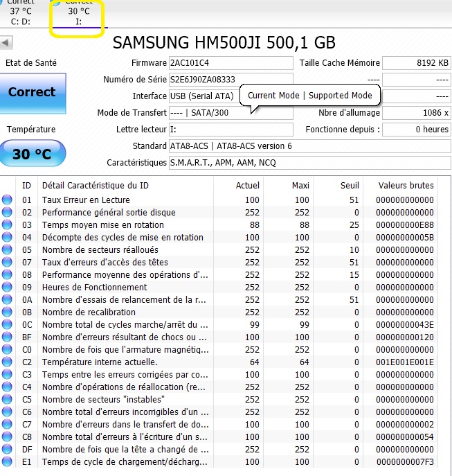Click the status orb for Temps moyen mise en rotation

click(x=7, y=224)
